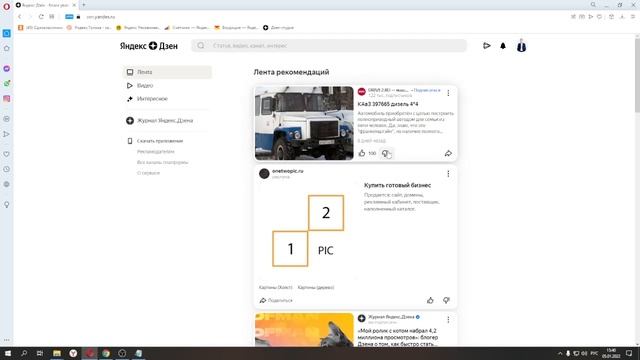Open File Explorer from taskbar

click(57, 353)
